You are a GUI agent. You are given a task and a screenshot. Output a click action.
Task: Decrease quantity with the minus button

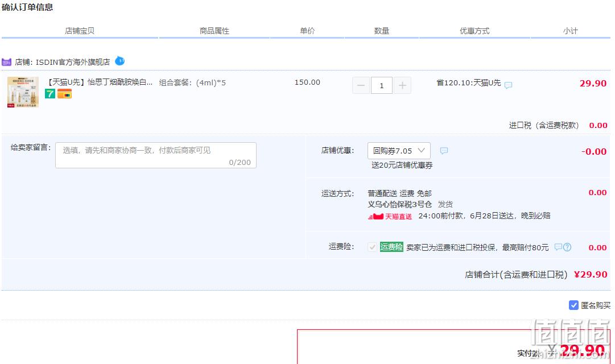point(361,85)
